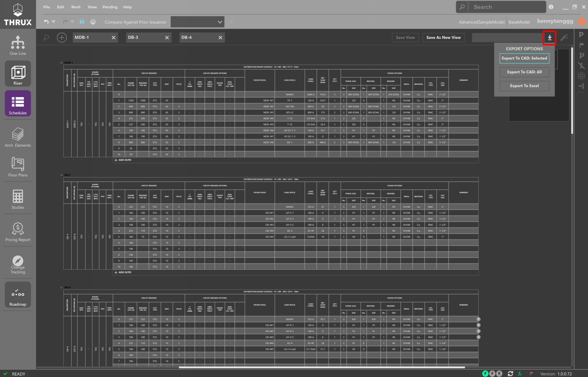Click the view name field beside Save As New View
Viewport: 588px width, 377px height.
[x=508, y=37]
